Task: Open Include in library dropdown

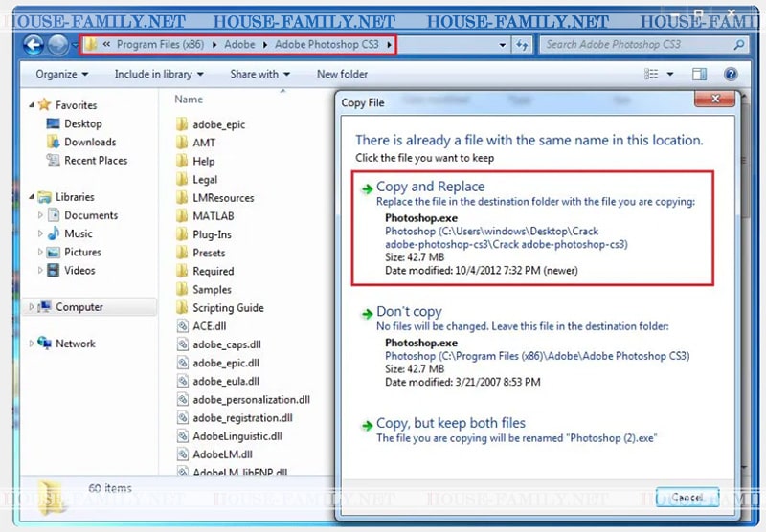Action: 159,75
